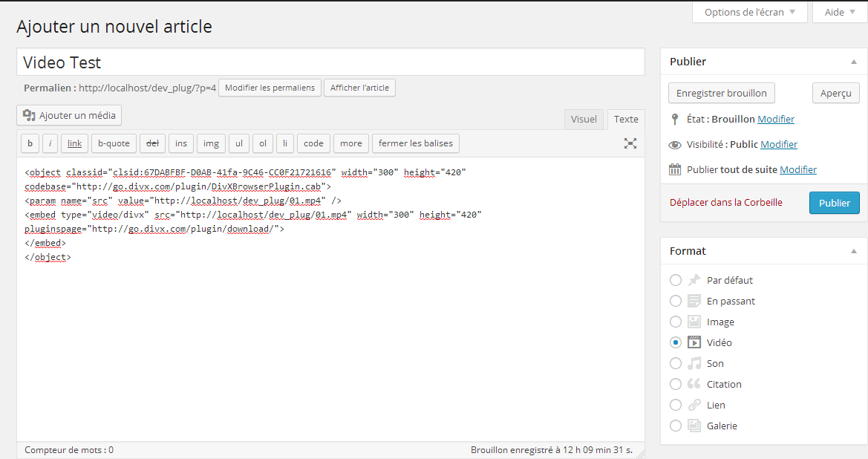This screenshot has width=868, height=459.
Task: Select the Vidéo format radio
Action: pos(676,342)
